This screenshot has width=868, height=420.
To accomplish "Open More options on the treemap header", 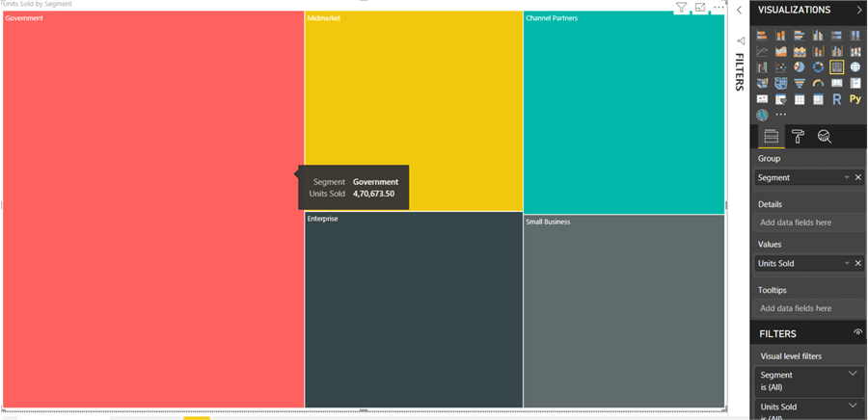I will 719,7.
